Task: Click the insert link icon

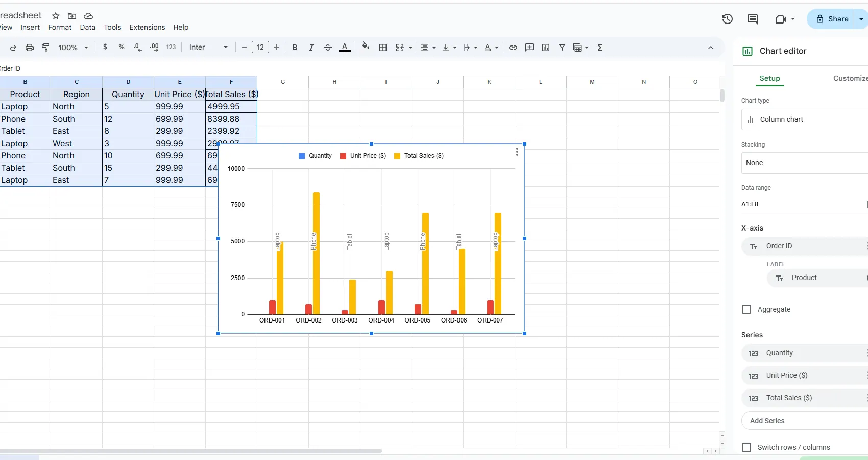Action: pyautogui.click(x=513, y=48)
